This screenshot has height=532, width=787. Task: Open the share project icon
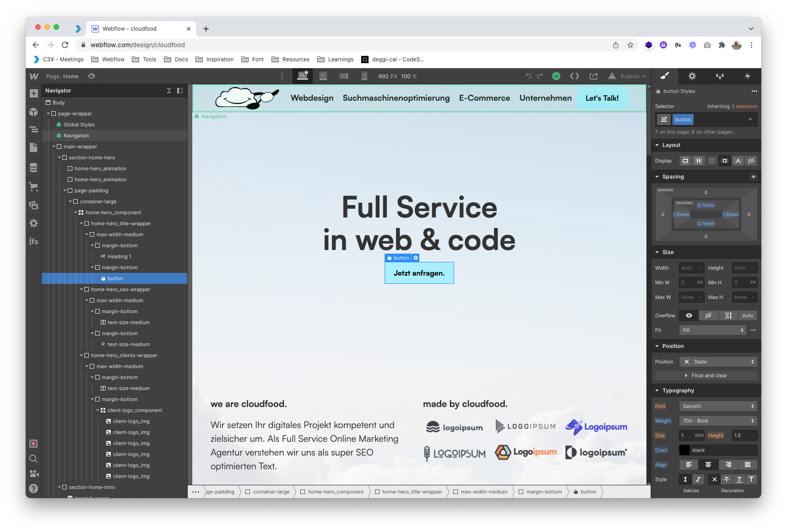pos(594,76)
